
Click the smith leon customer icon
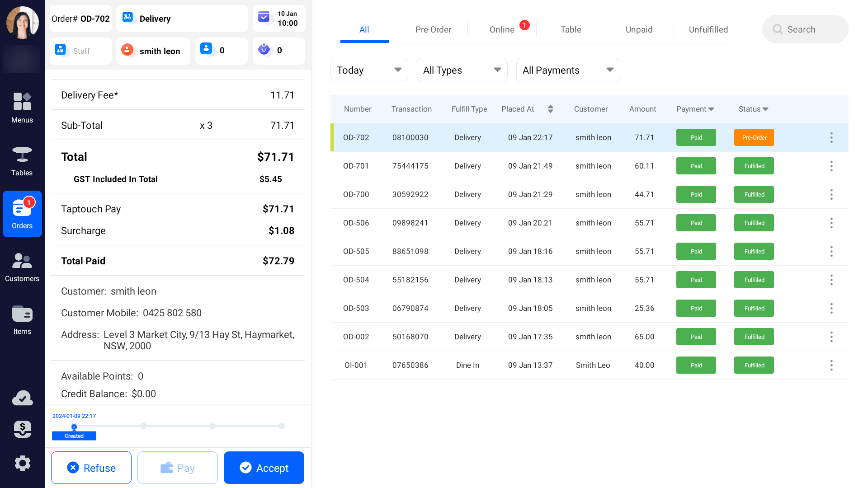[x=127, y=50]
